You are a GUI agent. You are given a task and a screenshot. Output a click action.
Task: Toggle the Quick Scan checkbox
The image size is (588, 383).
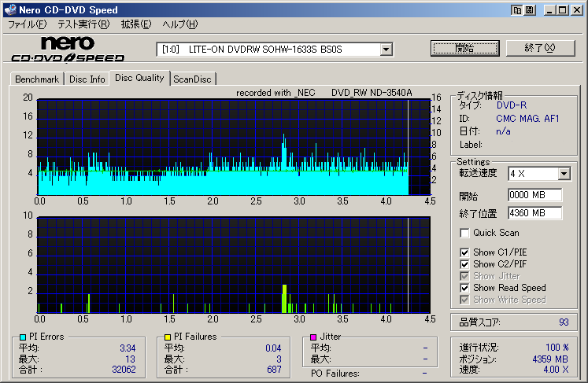click(x=464, y=233)
